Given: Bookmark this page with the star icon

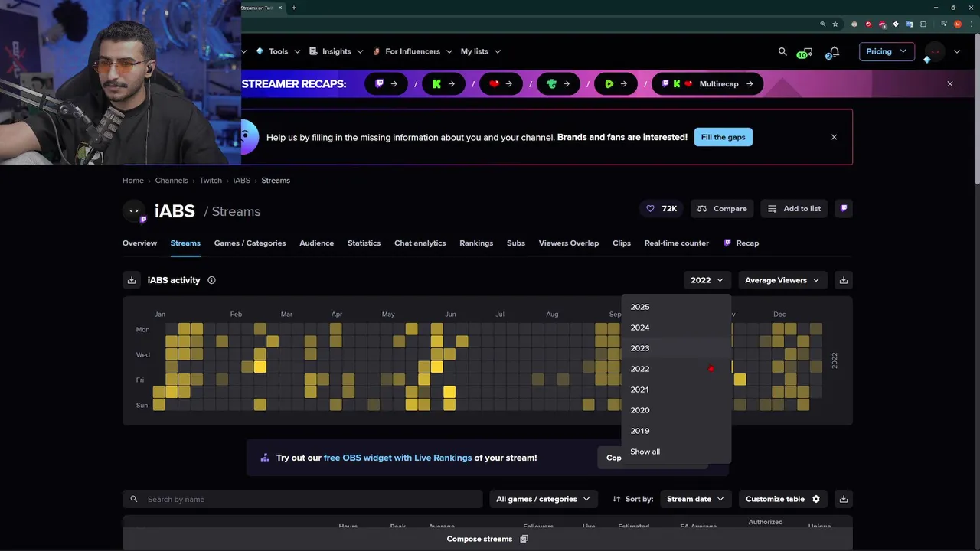Looking at the screenshot, I should 835,24.
